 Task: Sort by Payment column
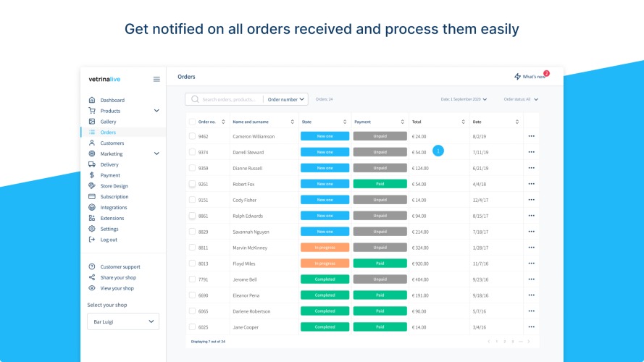pyautogui.click(x=403, y=122)
